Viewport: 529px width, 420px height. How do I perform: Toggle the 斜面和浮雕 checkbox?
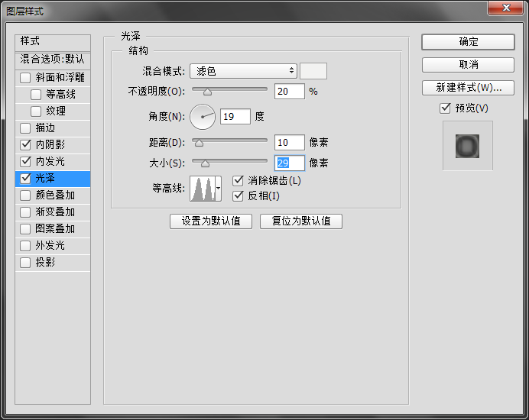coord(25,78)
